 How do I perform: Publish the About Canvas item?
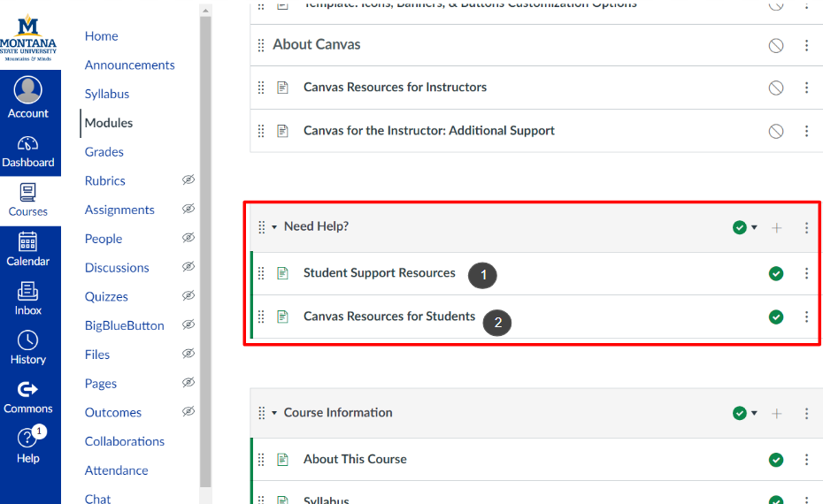click(776, 46)
